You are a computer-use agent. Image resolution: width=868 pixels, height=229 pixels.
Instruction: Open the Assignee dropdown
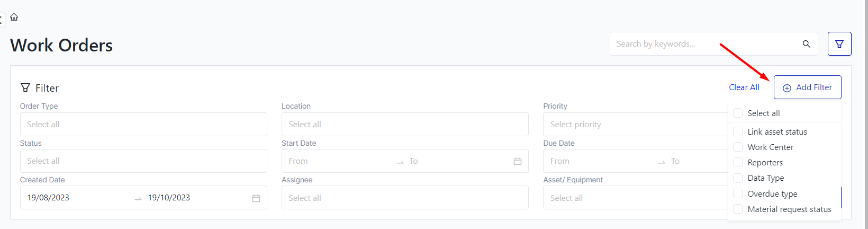click(x=405, y=198)
